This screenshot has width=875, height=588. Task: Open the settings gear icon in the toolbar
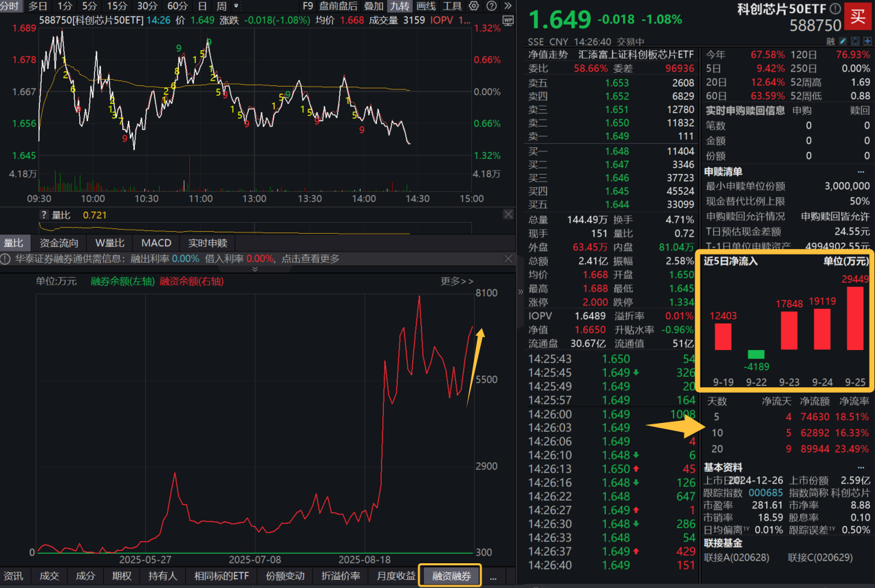point(473,6)
